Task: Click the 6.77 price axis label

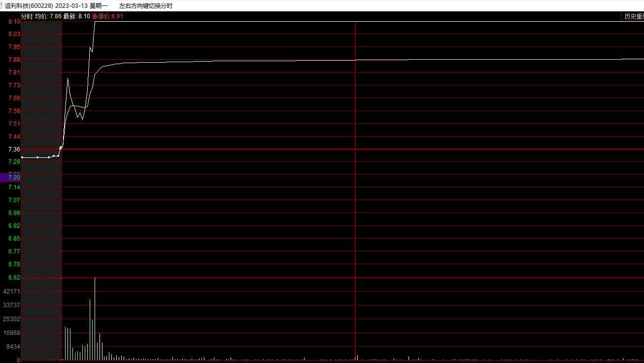Action: [14, 252]
